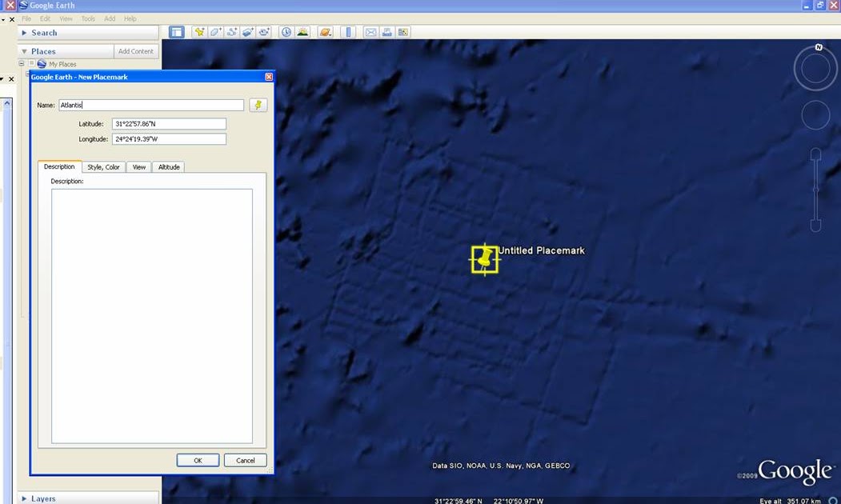The height and width of the screenshot is (504, 841).
Task: Click the Untitled Placemark label
Action: 542,250
